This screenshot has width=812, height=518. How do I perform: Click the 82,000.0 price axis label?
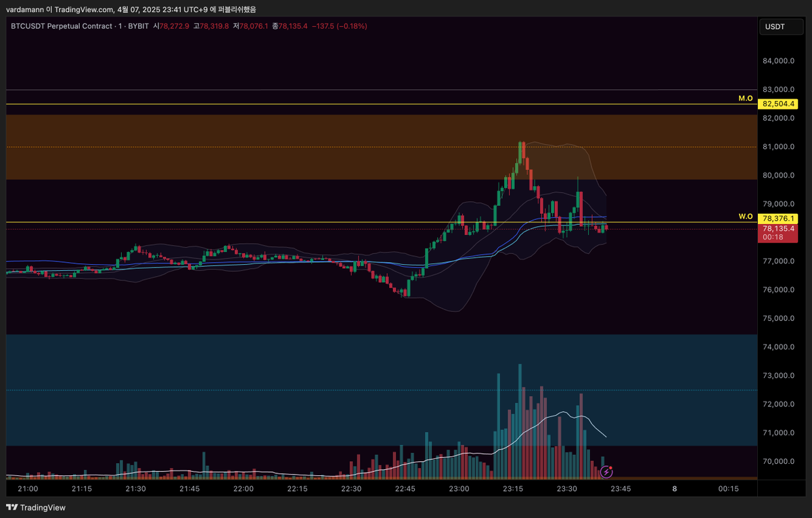[x=778, y=118]
